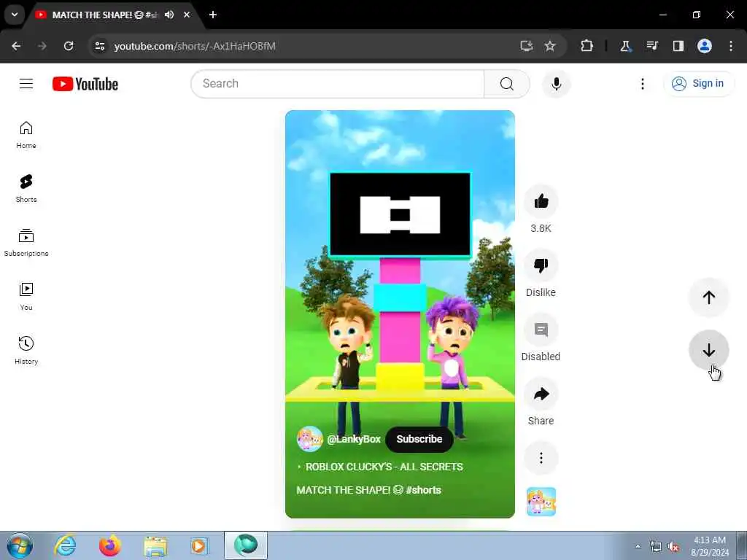This screenshot has height=560, width=747.
Task: Click the disabled comments icon
Action: 541,330
